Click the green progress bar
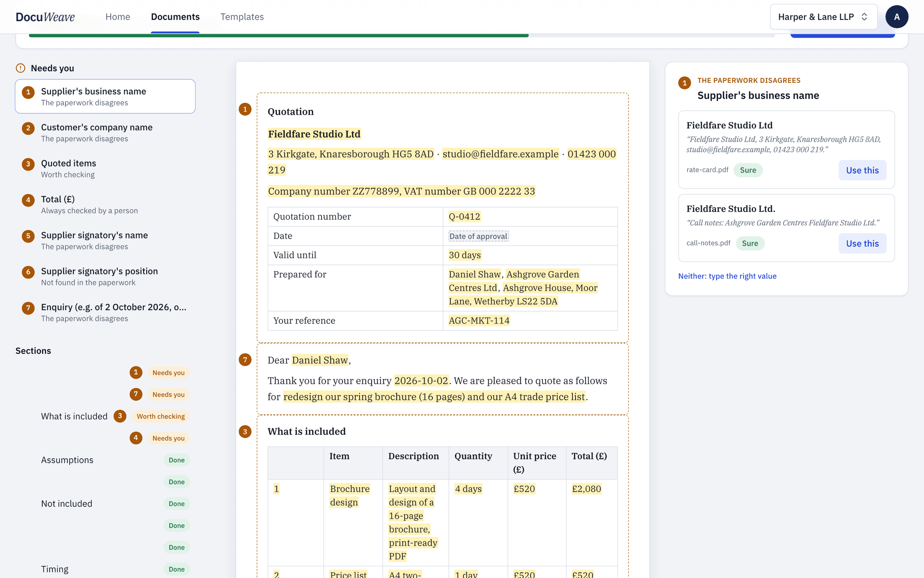 278,35
